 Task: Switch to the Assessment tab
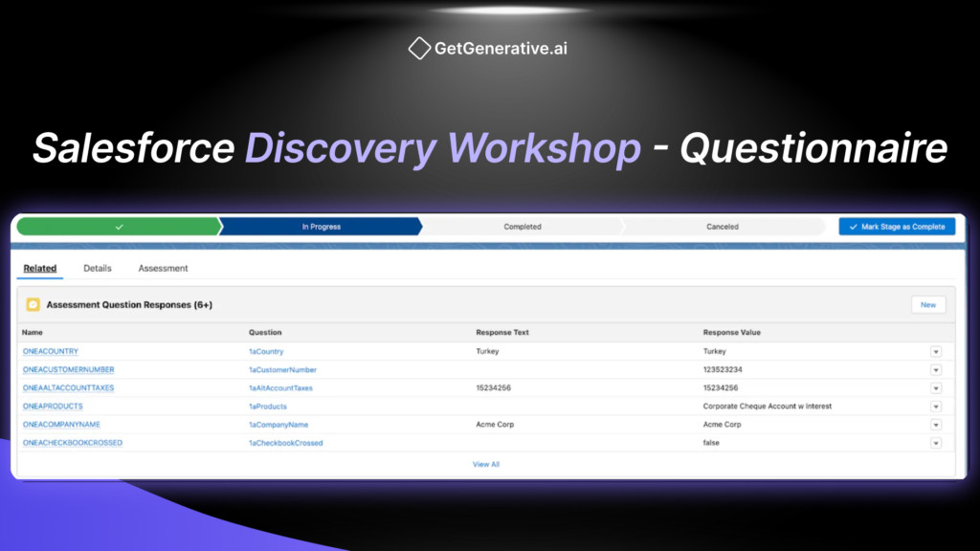(x=163, y=268)
